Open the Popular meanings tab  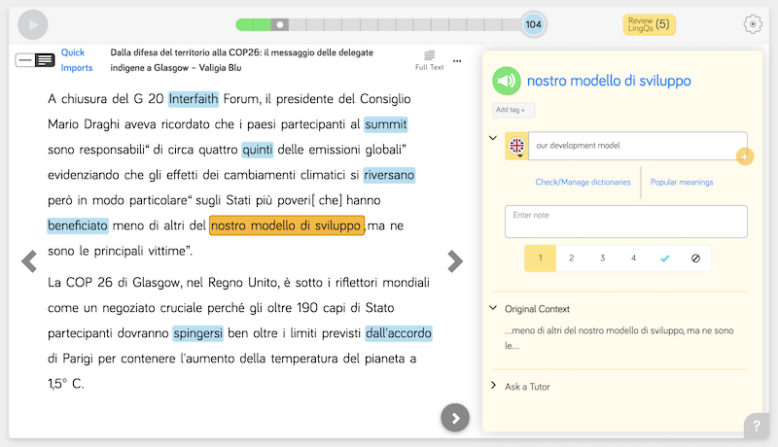click(x=681, y=182)
